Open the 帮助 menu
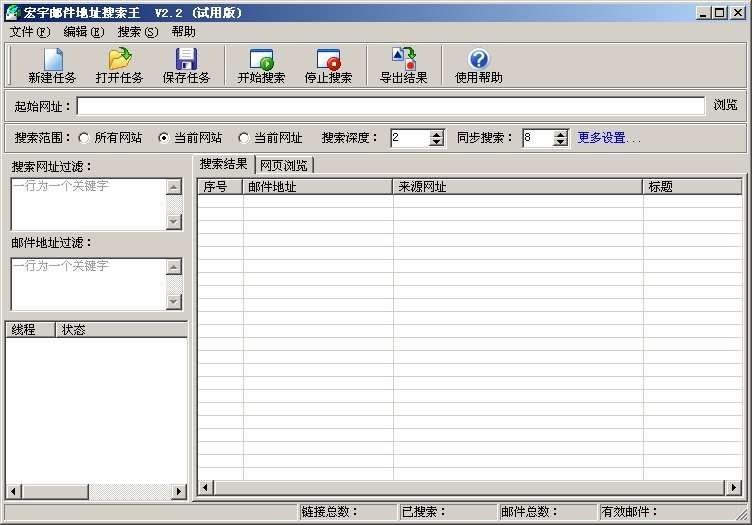The width and height of the screenshot is (752, 525). [184, 32]
